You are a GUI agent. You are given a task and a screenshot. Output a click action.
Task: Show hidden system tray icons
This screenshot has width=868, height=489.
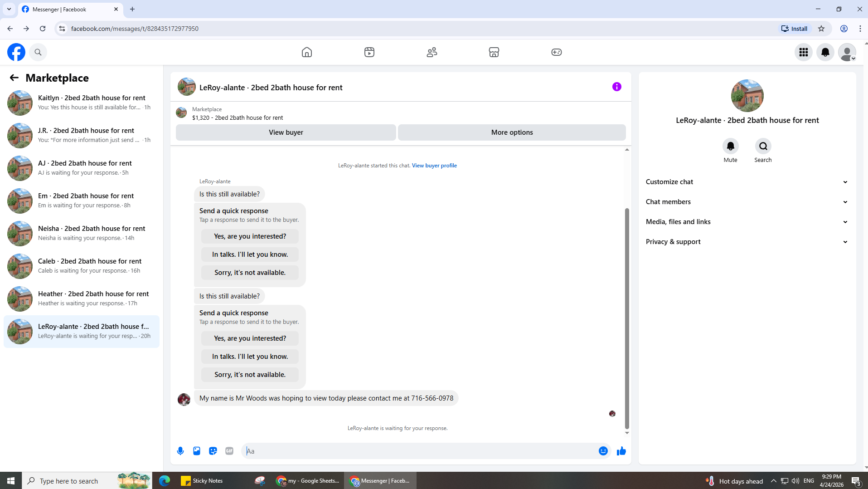774,481
